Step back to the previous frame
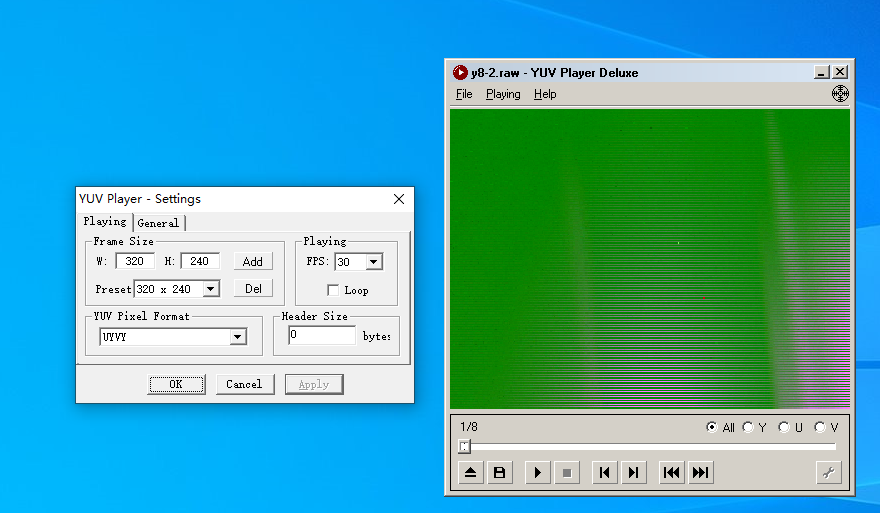Viewport: 880px width, 513px height. [x=604, y=473]
